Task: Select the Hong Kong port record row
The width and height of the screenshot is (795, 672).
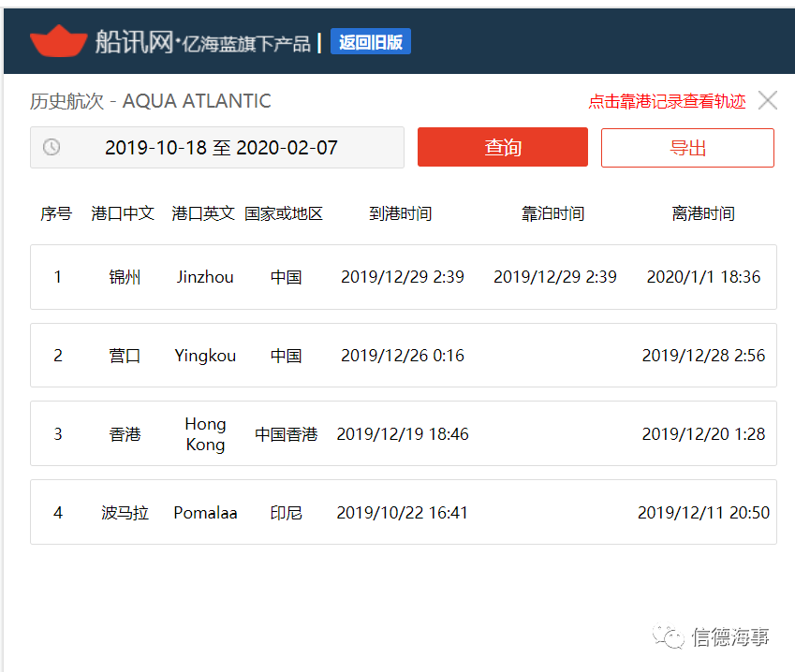Action: pyautogui.click(x=404, y=434)
